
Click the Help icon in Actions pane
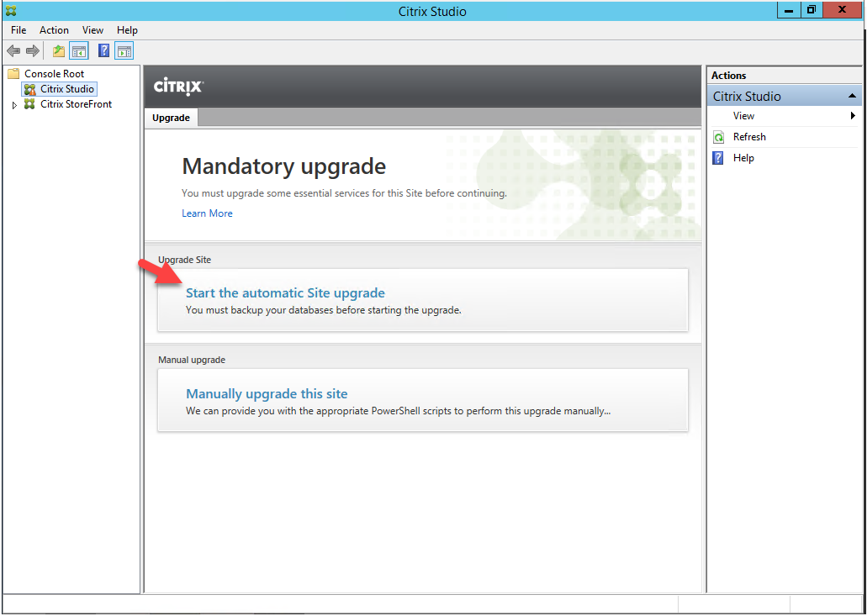click(718, 158)
